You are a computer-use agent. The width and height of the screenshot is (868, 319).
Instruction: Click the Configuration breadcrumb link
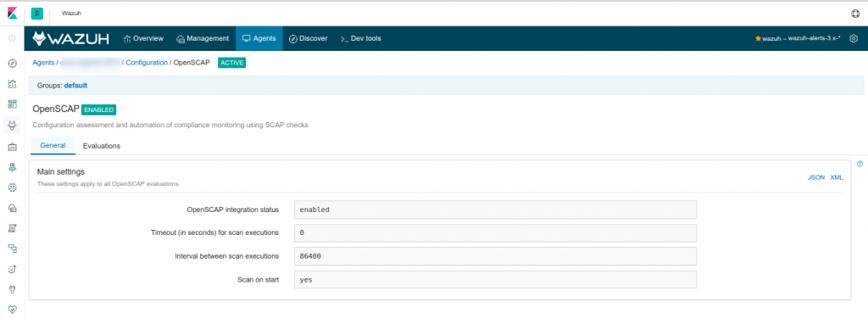[x=147, y=63]
